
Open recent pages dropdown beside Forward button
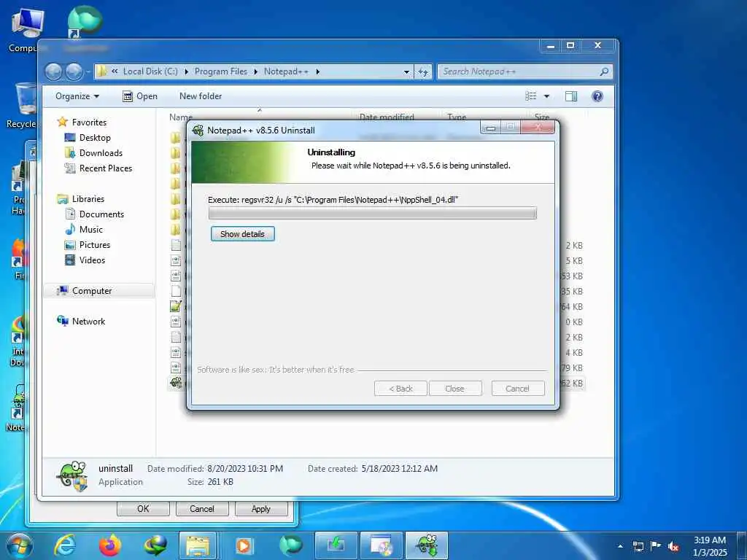pyautogui.click(x=88, y=72)
